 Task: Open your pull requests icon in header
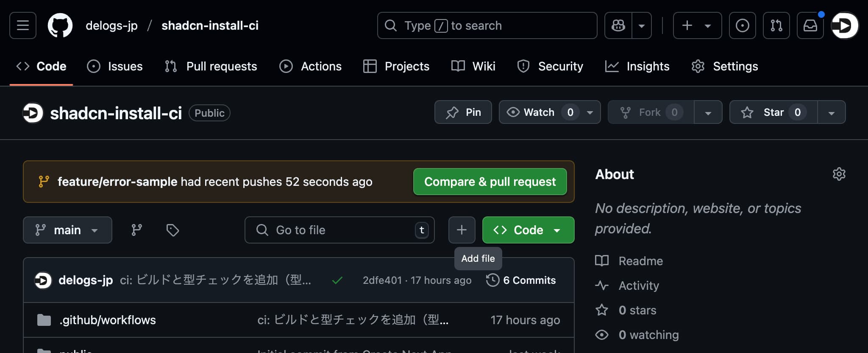click(x=776, y=25)
